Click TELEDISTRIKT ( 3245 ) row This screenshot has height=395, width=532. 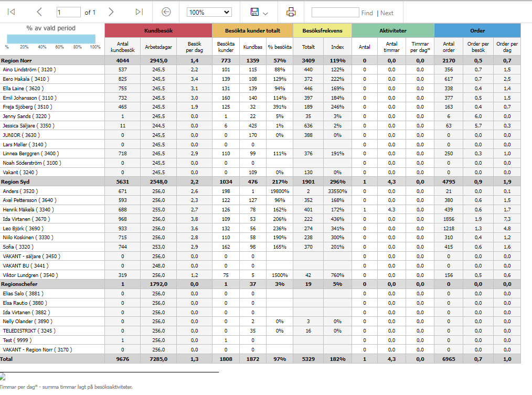[x=260, y=331]
